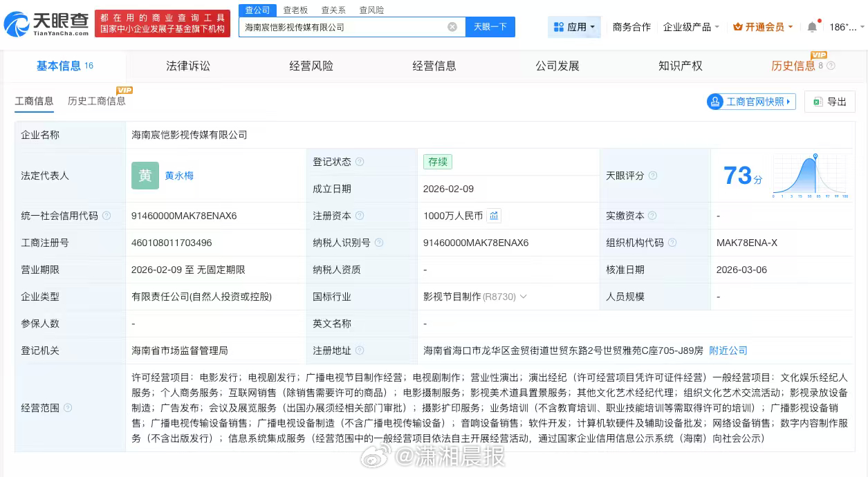
Task: Click the 导出 export icon
Action: (x=817, y=101)
